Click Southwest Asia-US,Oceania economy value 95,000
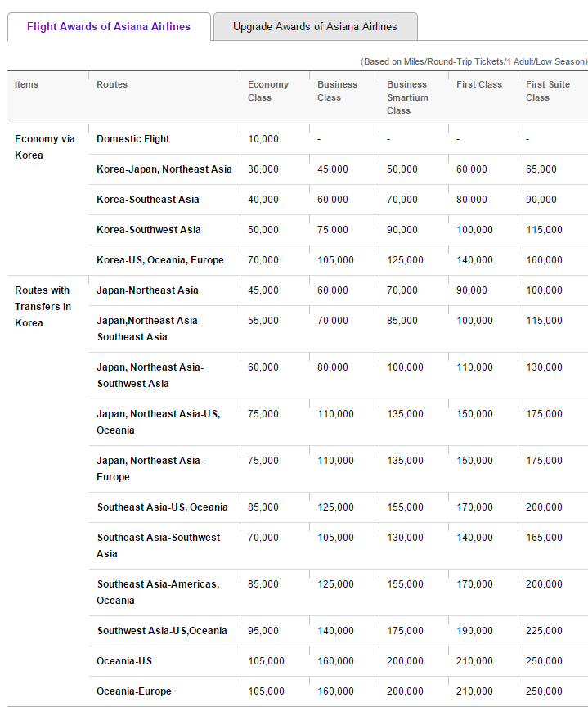Viewport: 588px width, 716px height. [263, 631]
